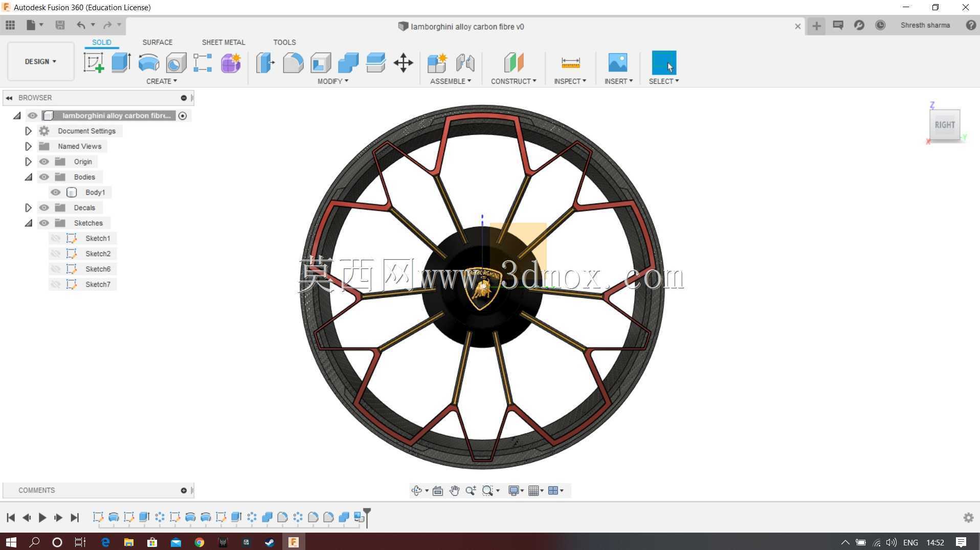Click the RIGHT face of the ViewCube
Viewport: 980px width, 550px height.
point(945,125)
